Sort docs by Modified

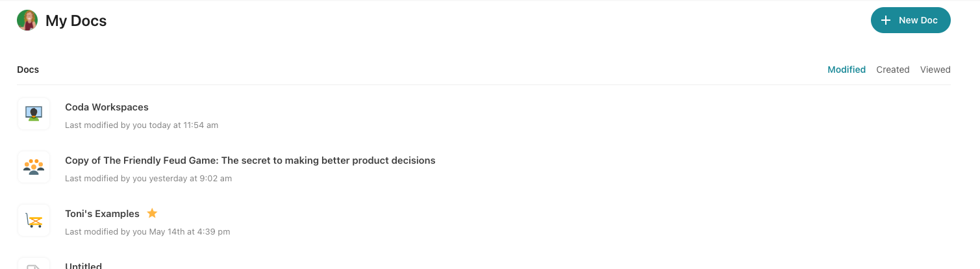click(846, 70)
